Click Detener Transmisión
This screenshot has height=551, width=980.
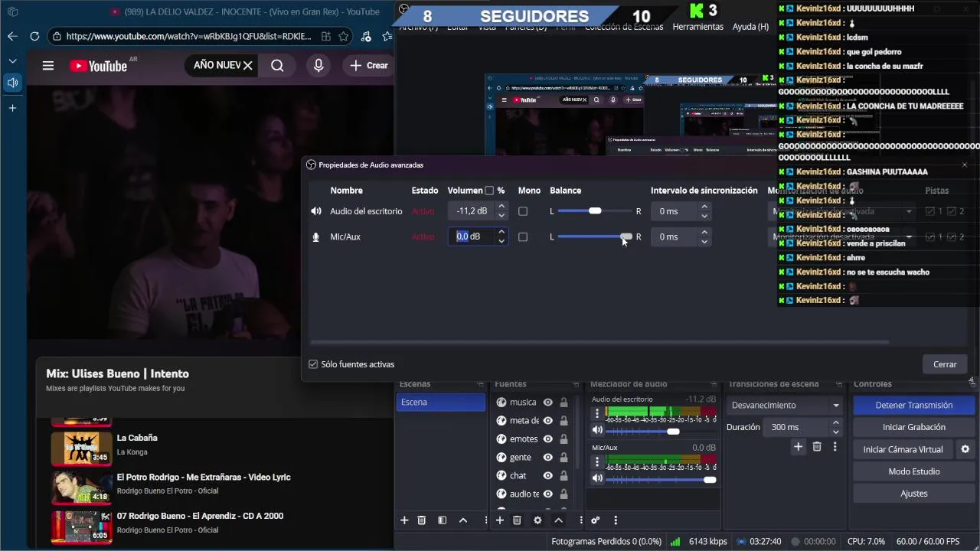click(x=914, y=405)
